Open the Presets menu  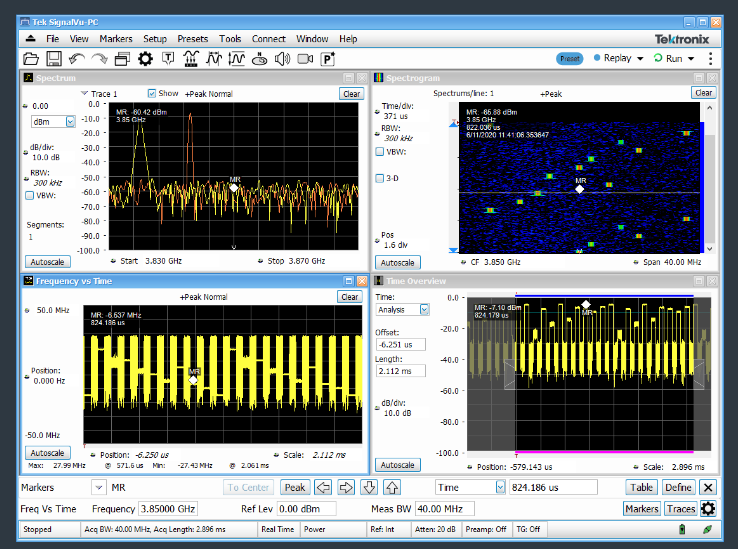(x=192, y=39)
